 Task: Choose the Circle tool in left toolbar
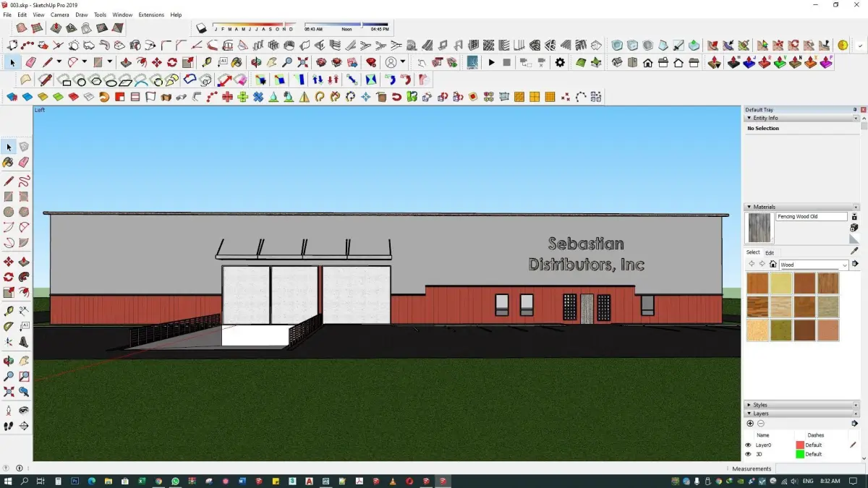click(x=9, y=212)
